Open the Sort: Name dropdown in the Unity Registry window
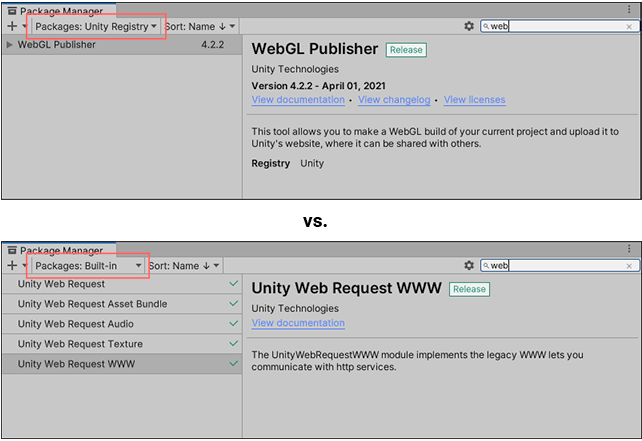 [x=201, y=26]
